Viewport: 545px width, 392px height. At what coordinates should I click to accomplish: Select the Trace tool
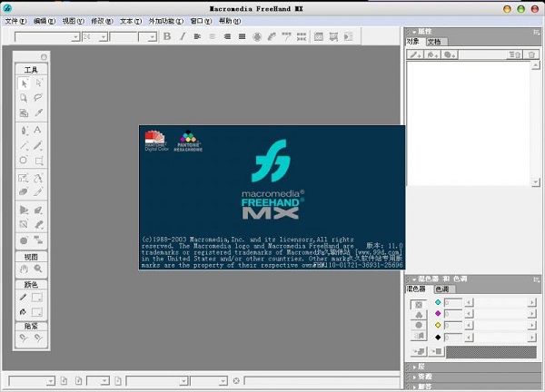coord(24,225)
